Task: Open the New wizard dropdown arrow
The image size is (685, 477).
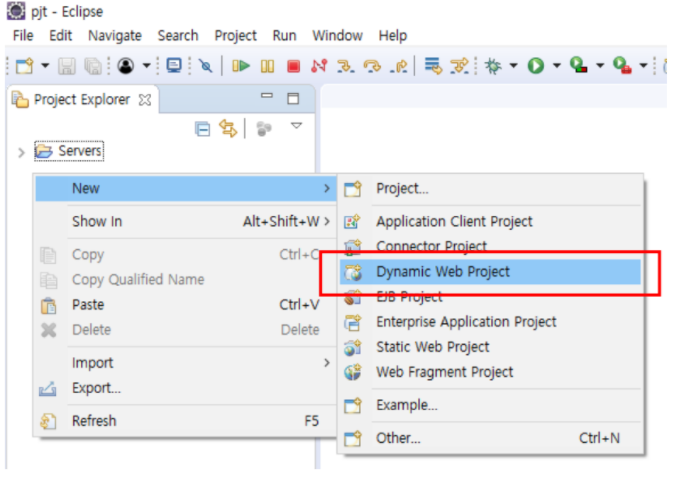Action: [45, 66]
